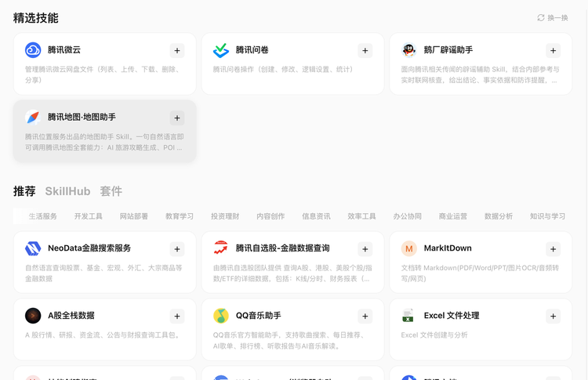Screen dimensions: 588x380
Task: Select the 开发工具 category
Action: (x=88, y=216)
